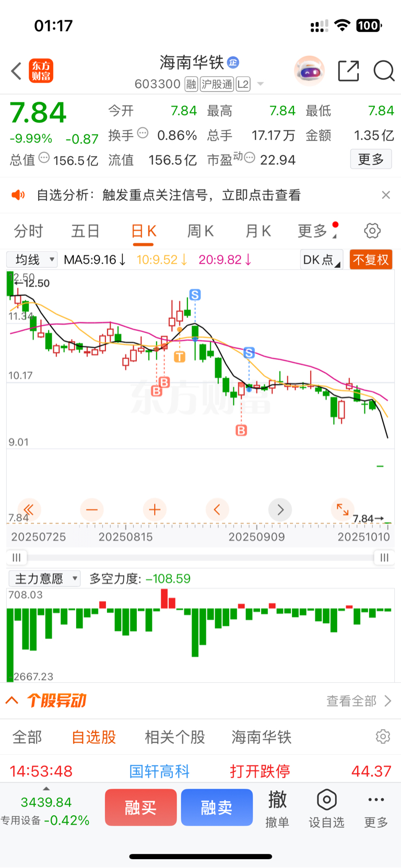Select the 海南华铁 filter tab

pos(262,737)
